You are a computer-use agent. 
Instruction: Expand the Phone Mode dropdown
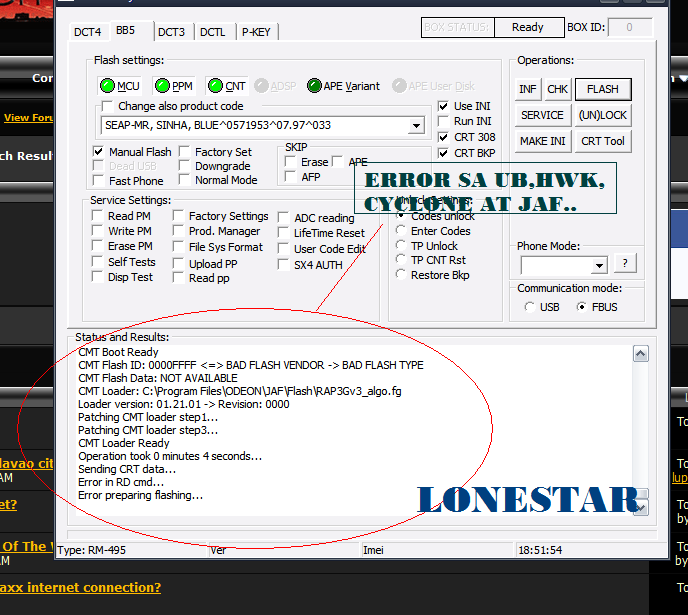(599, 265)
